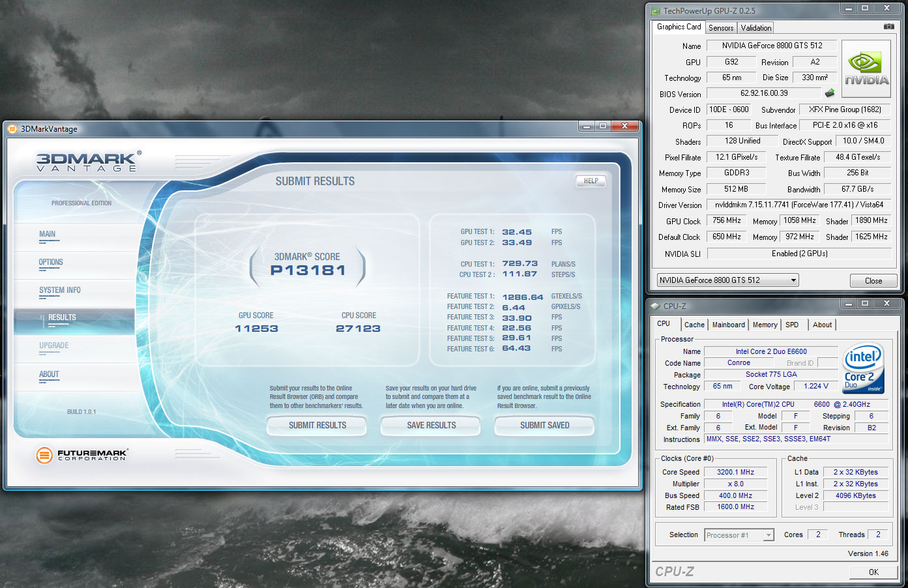Viewport: 908px width, 588px height.
Task: Click the Intel Core 2 Duo logo
Action: tap(863, 368)
